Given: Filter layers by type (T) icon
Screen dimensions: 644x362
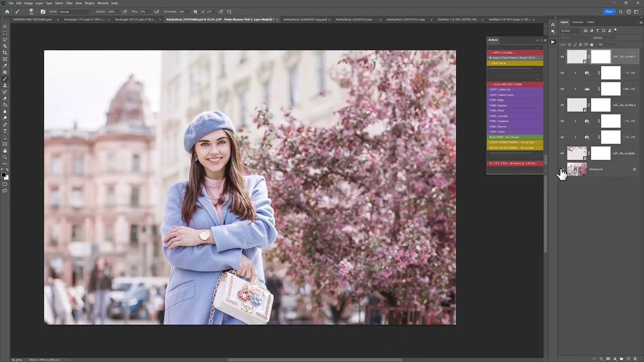Looking at the screenshot, I should click(x=597, y=31).
